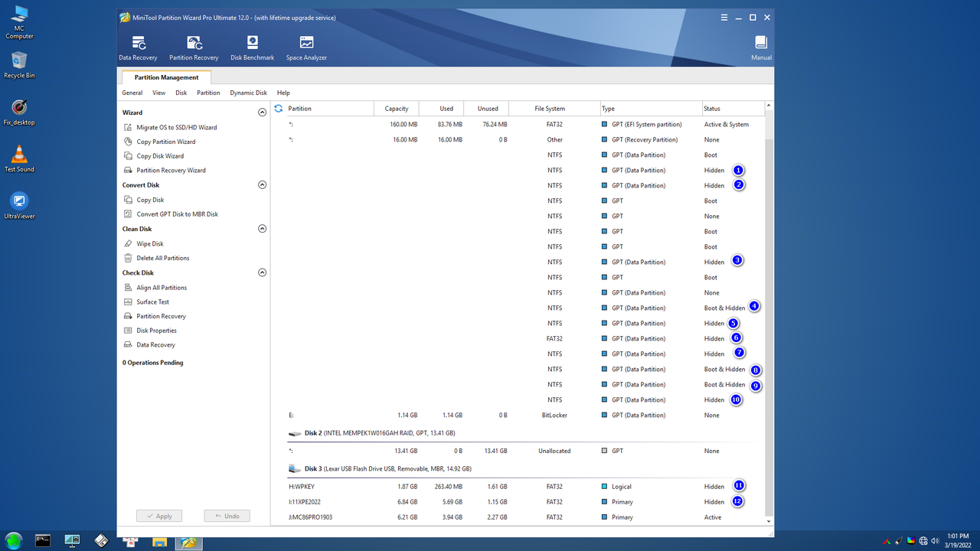
Task: Click the floppy disk taskbar icon
Action: [x=101, y=541]
